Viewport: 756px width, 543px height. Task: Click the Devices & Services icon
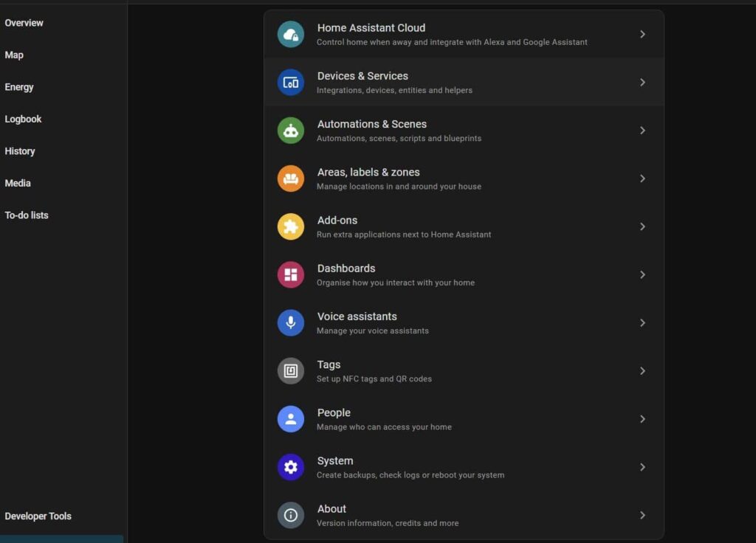[291, 83]
